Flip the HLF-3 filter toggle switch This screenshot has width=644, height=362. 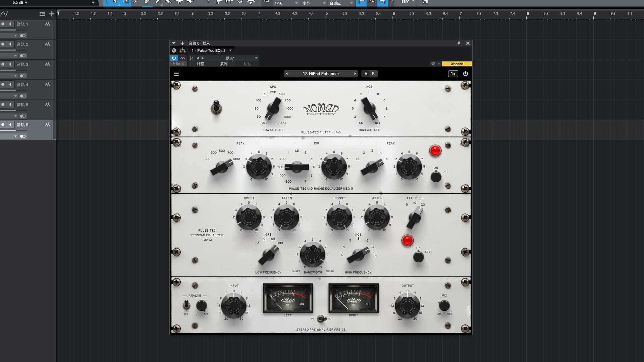(x=216, y=107)
